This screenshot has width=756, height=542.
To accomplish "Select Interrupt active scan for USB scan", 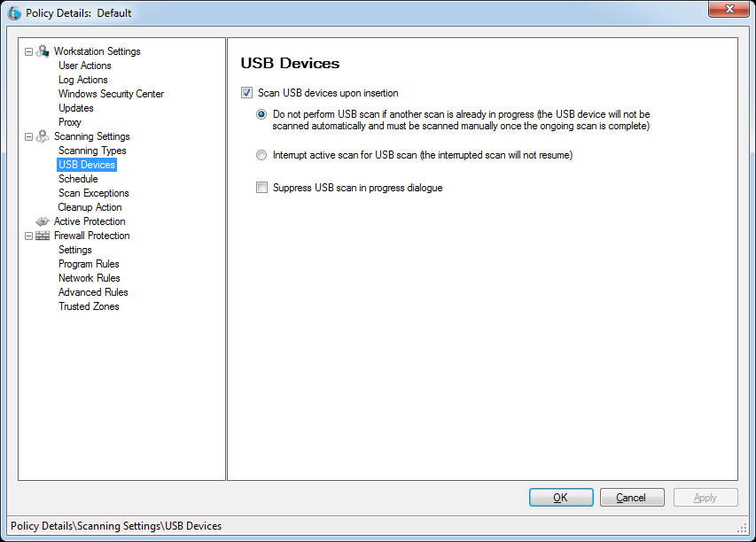I will (x=261, y=155).
